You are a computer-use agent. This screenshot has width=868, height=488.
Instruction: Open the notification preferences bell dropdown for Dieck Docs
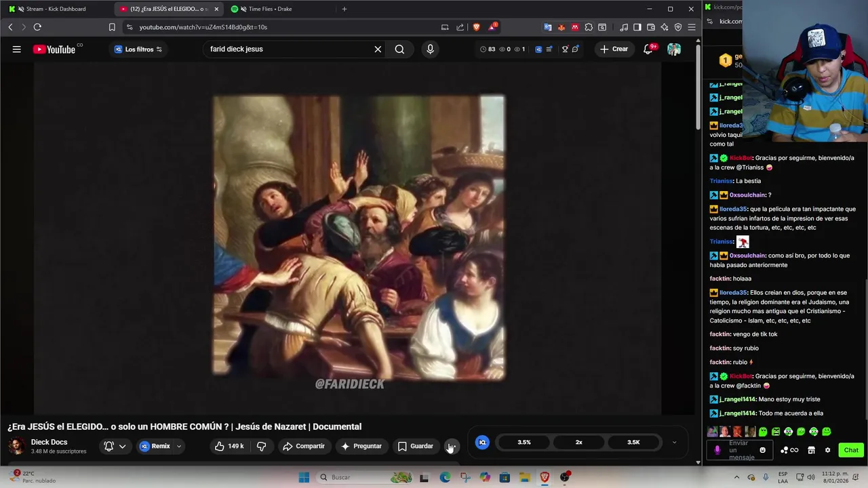[x=115, y=446]
